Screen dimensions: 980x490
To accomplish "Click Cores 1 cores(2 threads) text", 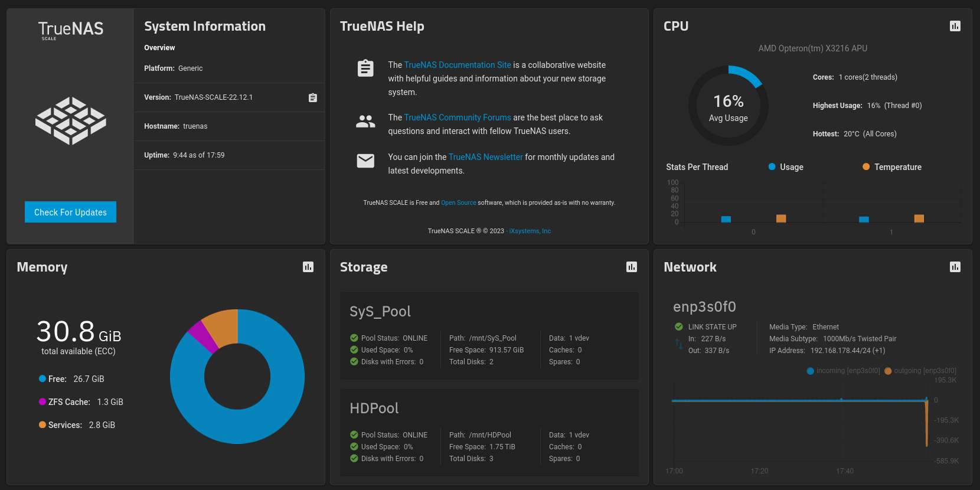I will coord(855,77).
